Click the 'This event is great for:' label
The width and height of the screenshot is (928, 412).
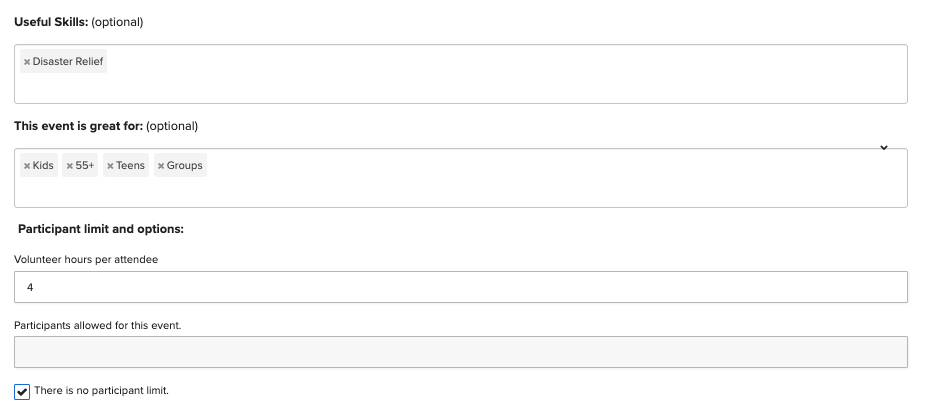coord(78,126)
